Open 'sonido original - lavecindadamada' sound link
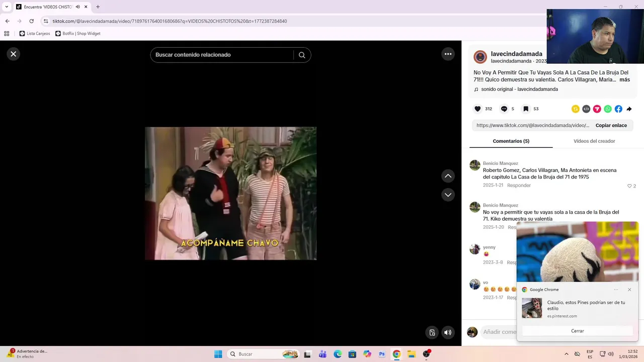The width and height of the screenshot is (644, 362). pos(519,89)
